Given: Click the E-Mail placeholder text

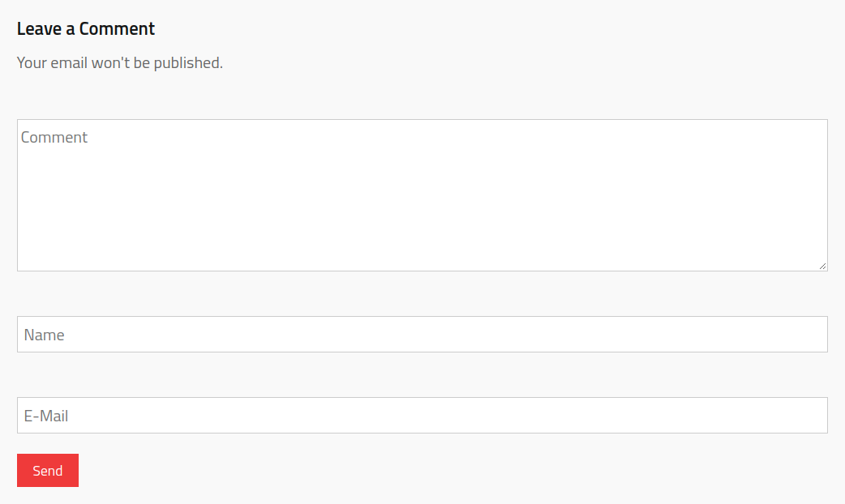Looking at the screenshot, I should point(46,416).
